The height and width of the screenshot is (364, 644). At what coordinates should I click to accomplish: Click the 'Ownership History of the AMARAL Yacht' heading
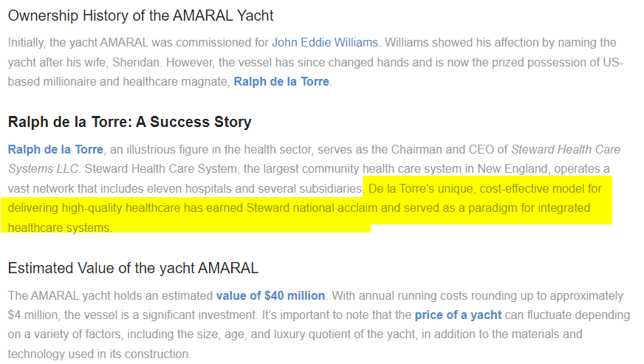(140, 15)
